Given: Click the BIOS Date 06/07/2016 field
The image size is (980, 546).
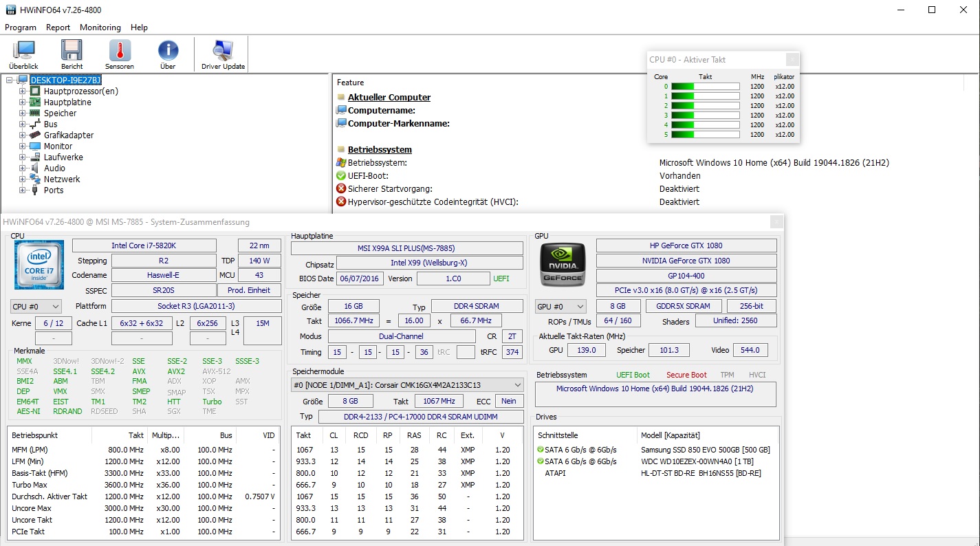Looking at the screenshot, I should 358,279.
